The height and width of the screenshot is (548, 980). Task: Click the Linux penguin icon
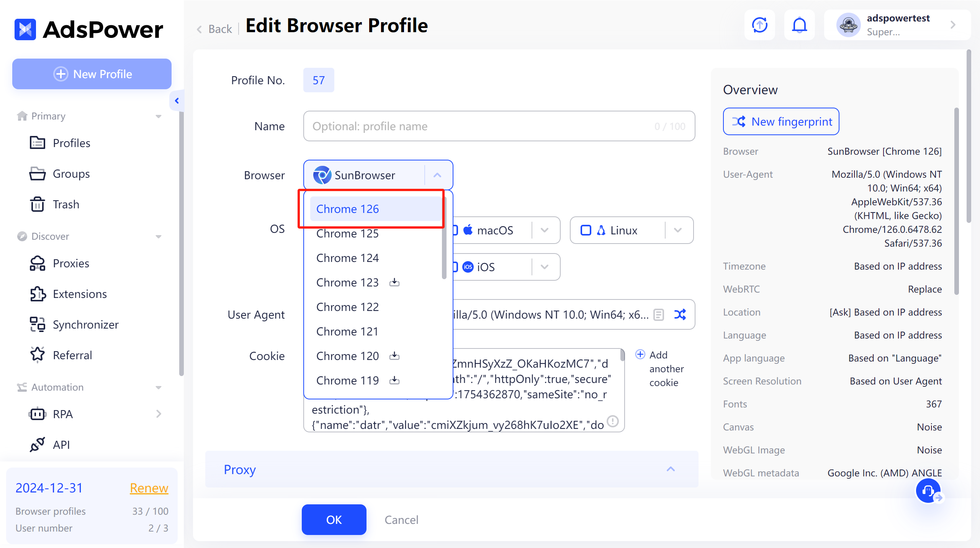click(x=601, y=230)
